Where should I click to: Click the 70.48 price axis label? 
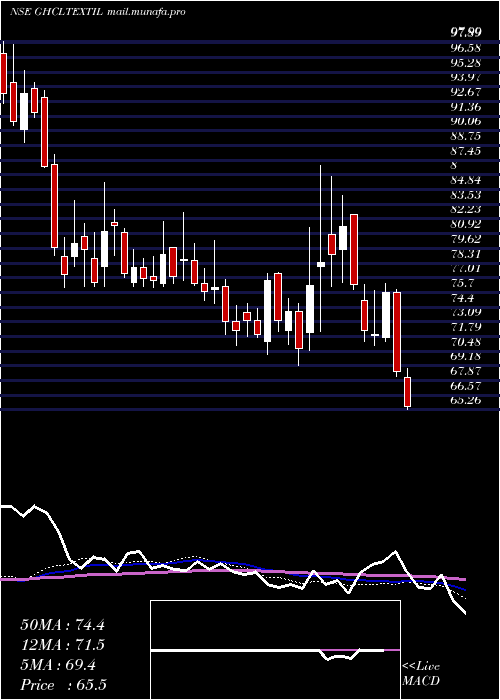pyautogui.click(x=465, y=342)
